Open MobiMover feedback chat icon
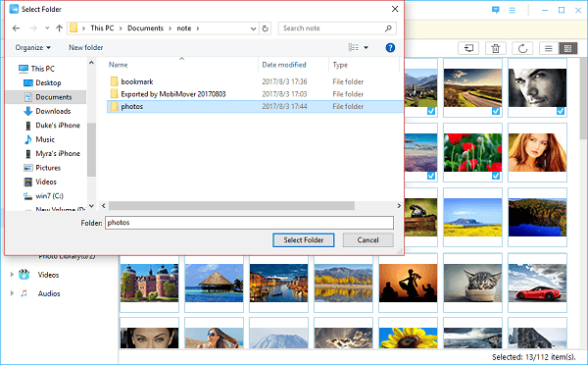This screenshot has width=588, height=365. pyautogui.click(x=495, y=10)
